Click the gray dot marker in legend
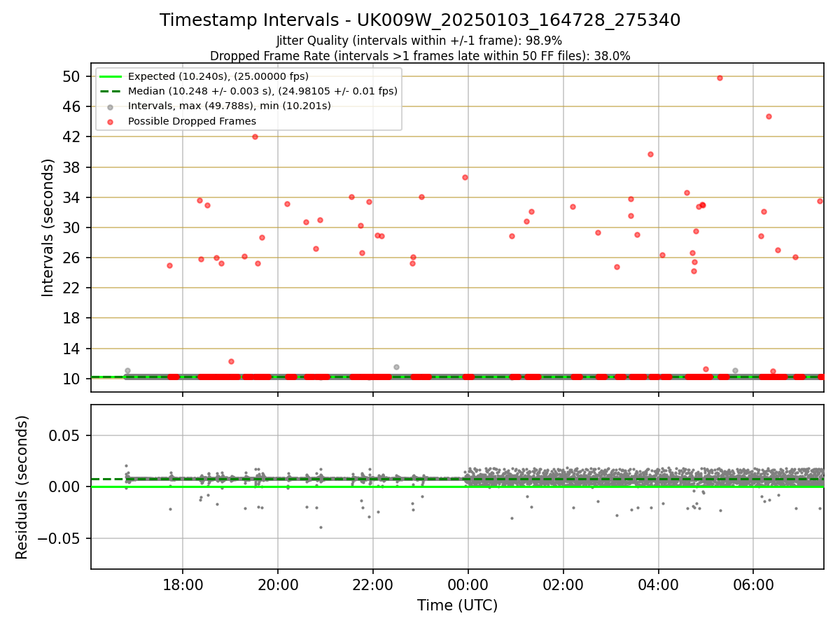Viewport: 840px width, 630px height. (x=111, y=106)
